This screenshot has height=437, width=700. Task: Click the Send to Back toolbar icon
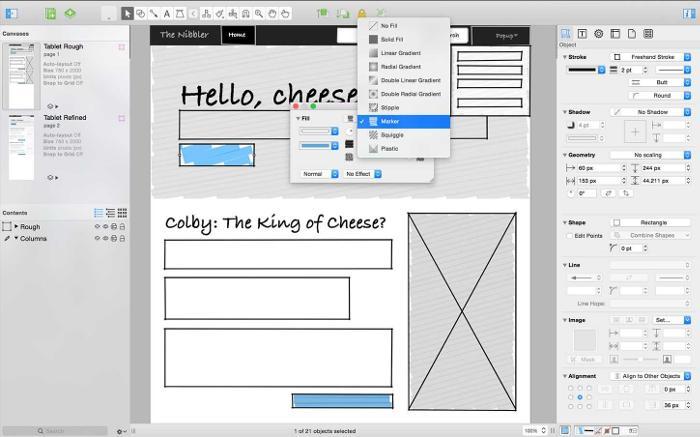pyautogui.click(x=343, y=13)
